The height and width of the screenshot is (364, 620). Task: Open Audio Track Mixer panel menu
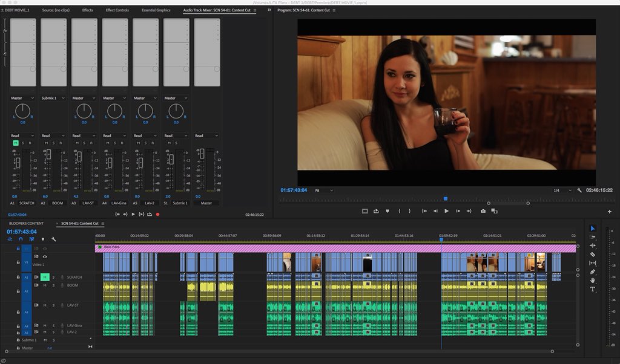click(x=255, y=10)
